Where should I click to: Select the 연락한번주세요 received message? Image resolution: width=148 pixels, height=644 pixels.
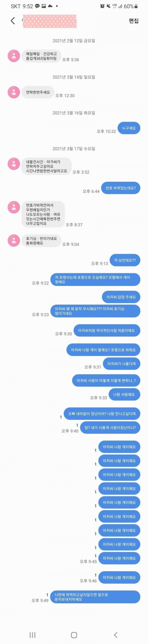[38, 92]
